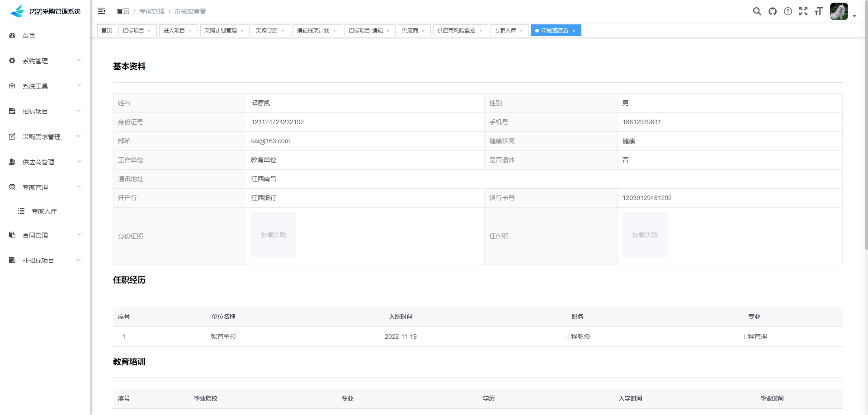This screenshot has width=868, height=415.
Task: Close the 专家入库 tab
Action: [521, 31]
